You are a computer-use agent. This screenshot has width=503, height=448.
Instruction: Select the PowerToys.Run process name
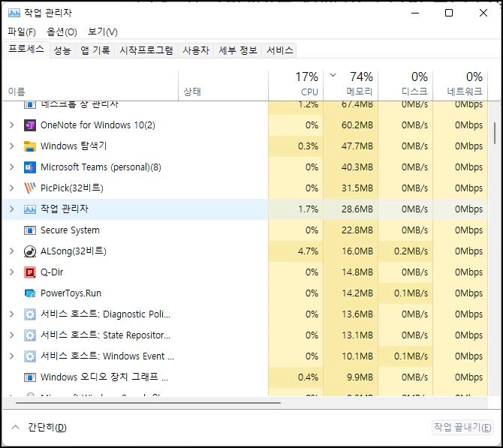[71, 293]
